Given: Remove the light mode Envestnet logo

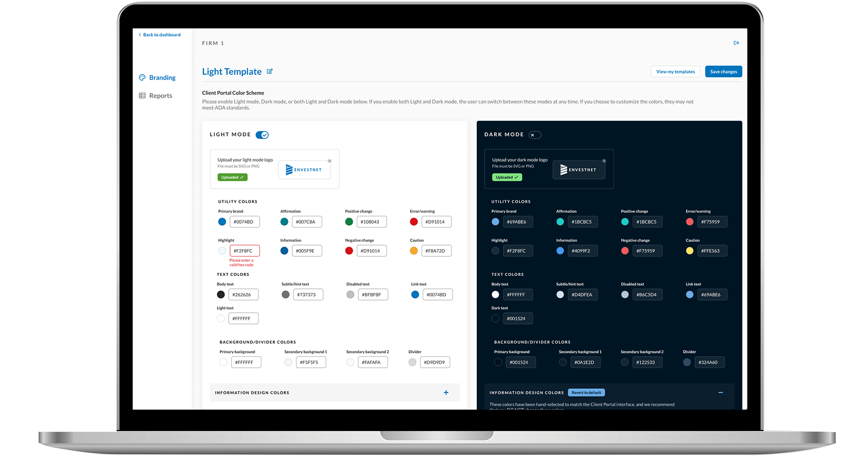Looking at the screenshot, I should coord(329,161).
